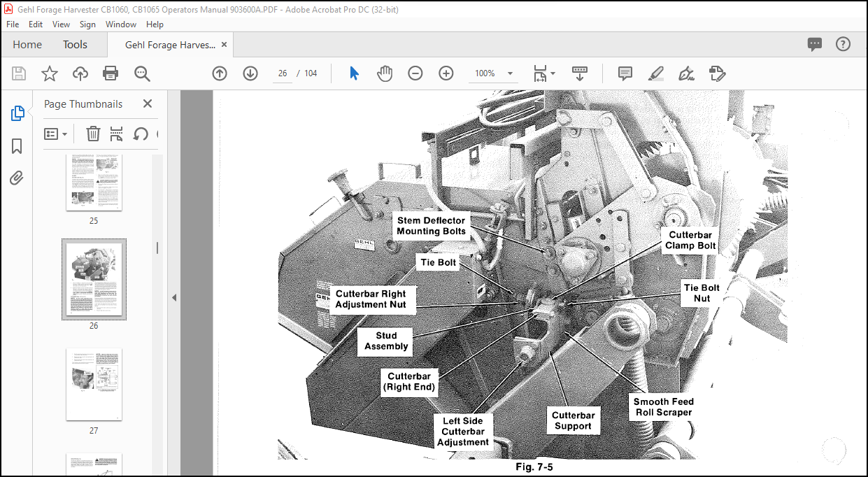Viewport: 868px width, 477px height.
Task: Add a sticky note comment
Action: tap(625, 73)
